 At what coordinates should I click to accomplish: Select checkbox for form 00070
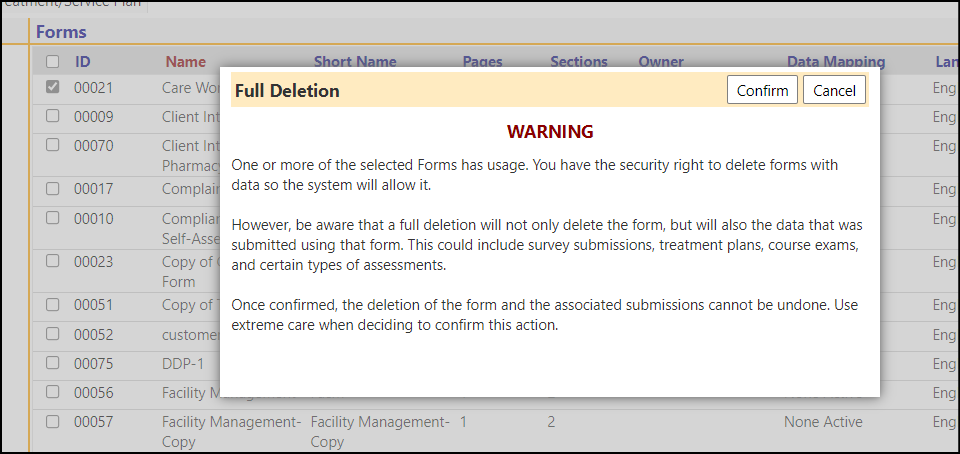tap(53, 145)
